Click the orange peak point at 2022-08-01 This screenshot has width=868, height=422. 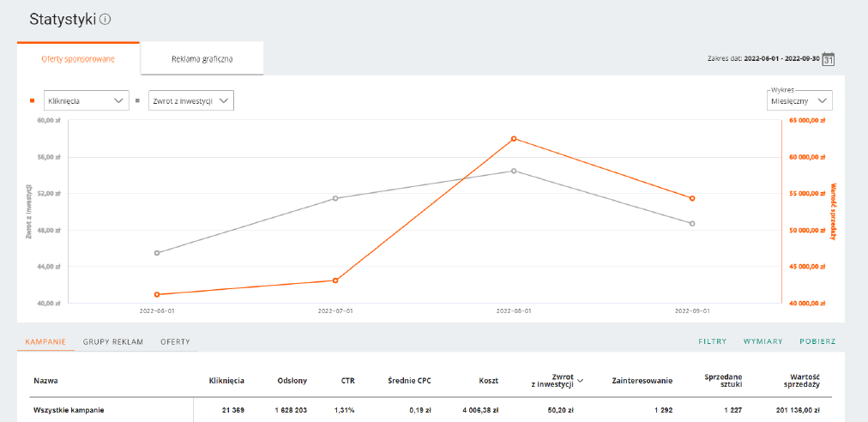click(x=514, y=138)
